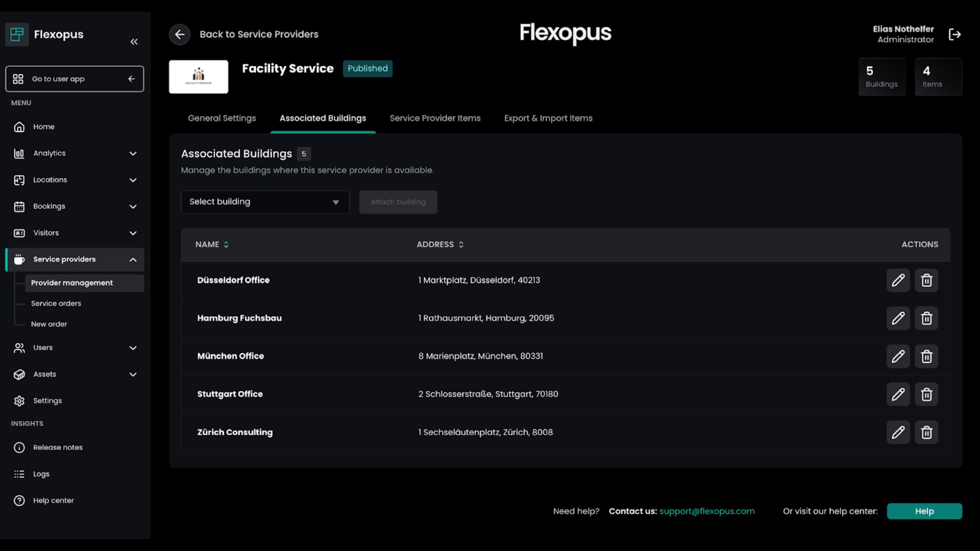980x551 pixels.
Task: Click the logout icon in the top right
Action: tap(955, 34)
